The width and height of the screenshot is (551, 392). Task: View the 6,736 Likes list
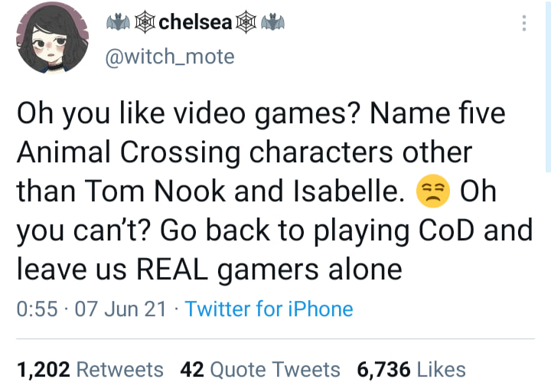pos(412,370)
